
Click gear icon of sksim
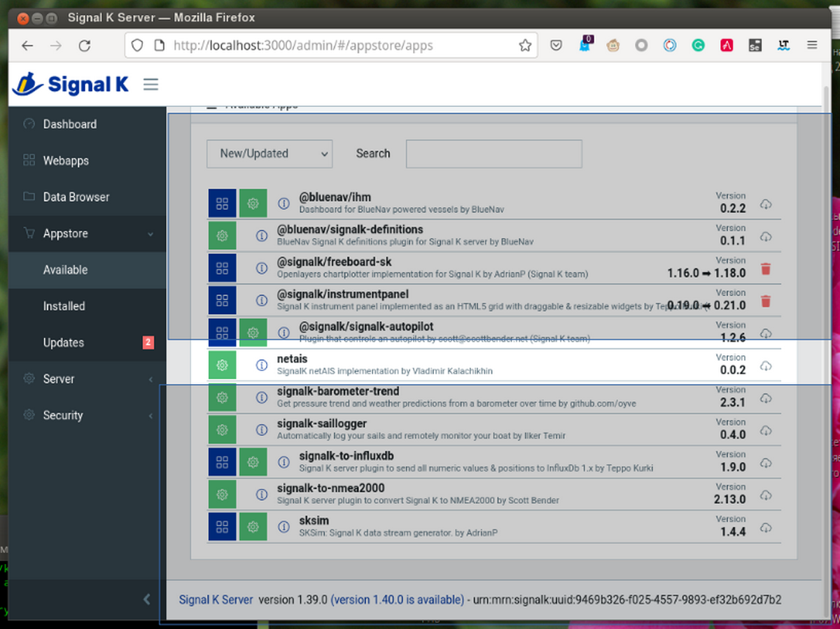pyautogui.click(x=253, y=526)
